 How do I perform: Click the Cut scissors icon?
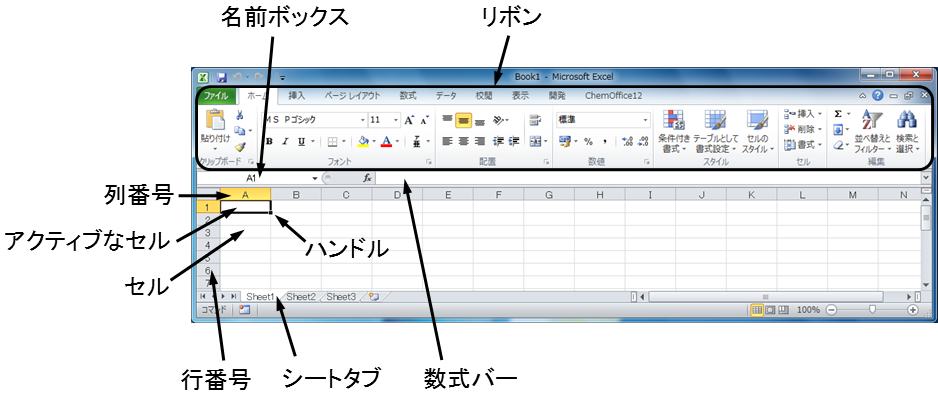239,115
